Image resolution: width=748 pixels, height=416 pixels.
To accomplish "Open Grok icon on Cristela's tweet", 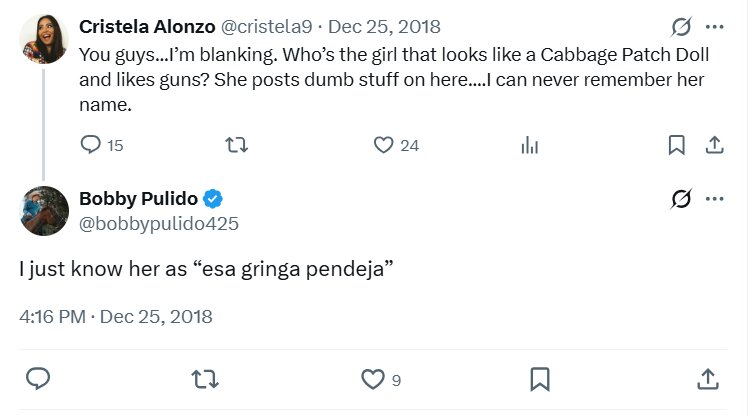I will pyautogui.click(x=681, y=27).
